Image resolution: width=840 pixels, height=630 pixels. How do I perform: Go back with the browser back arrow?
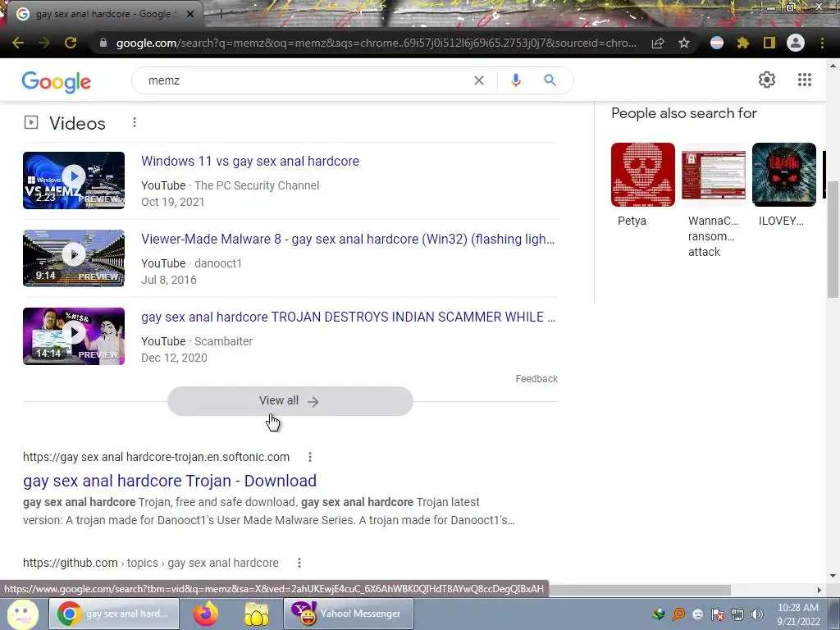click(18, 43)
